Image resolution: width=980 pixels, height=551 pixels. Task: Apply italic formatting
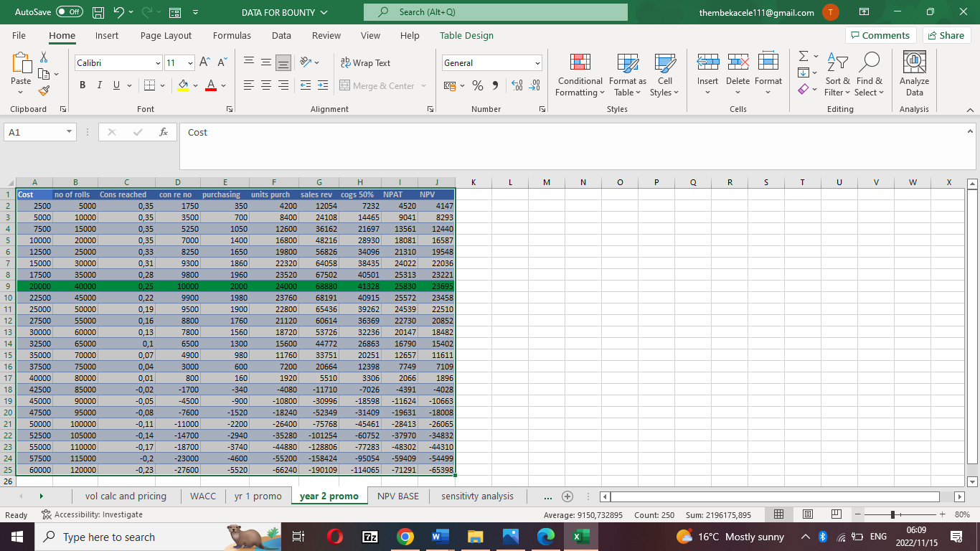[x=100, y=86]
